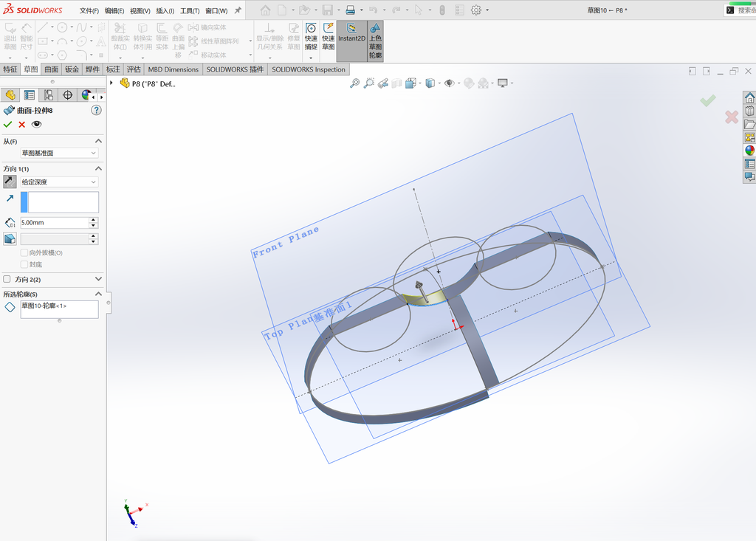756x541 pixels.
Task: Toggle 上色草图轮廓 shaded sketch contours
Action: (375, 41)
